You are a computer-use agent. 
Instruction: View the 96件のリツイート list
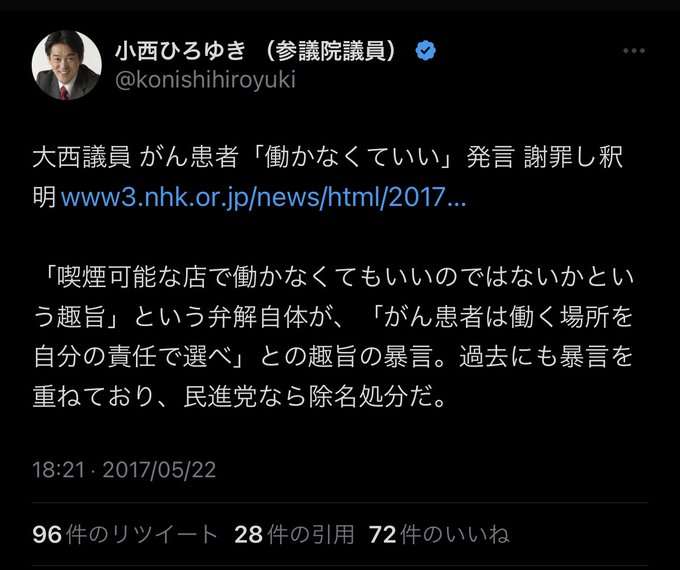tap(125, 534)
